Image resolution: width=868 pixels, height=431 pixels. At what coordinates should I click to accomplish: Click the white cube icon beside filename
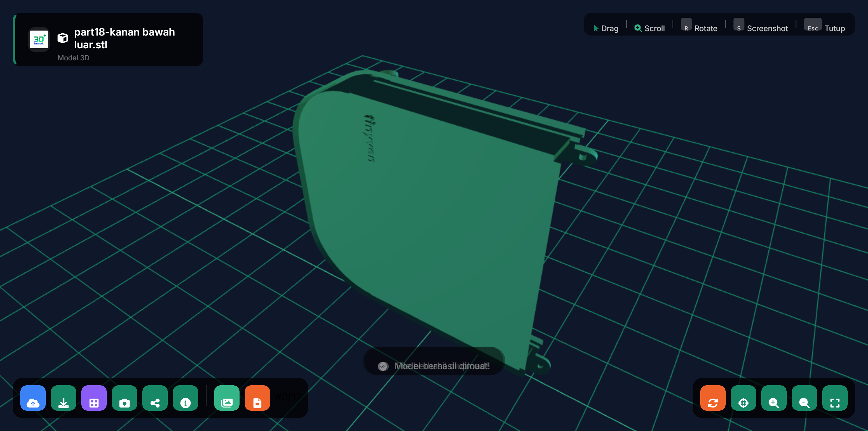pyautogui.click(x=63, y=38)
